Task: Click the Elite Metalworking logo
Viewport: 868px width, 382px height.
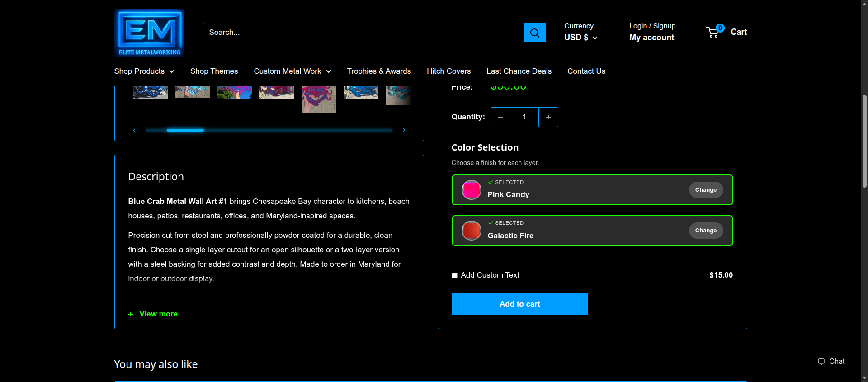Action: [x=149, y=33]
